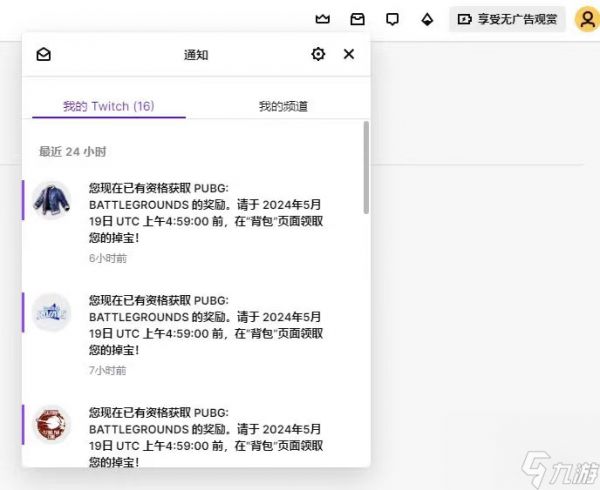
Task: Open the PUBG drop notification from 6小时前
Action: click(195, 223)
